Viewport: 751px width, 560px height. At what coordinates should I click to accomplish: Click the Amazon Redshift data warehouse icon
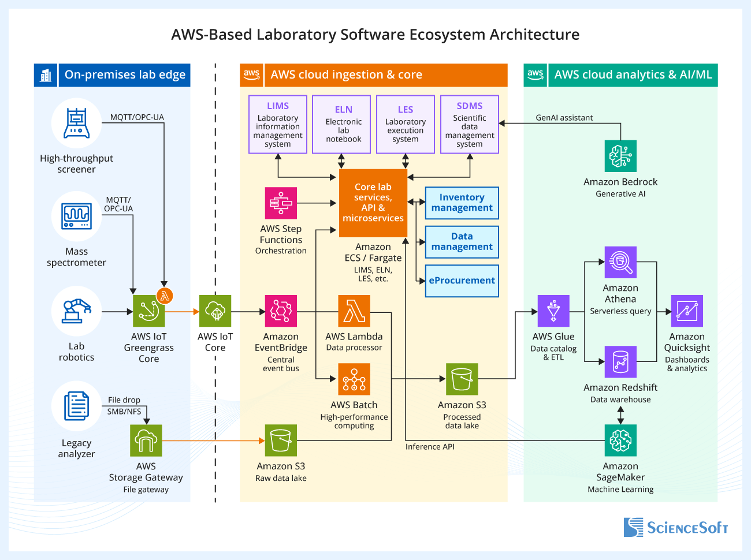click(620, 361)
